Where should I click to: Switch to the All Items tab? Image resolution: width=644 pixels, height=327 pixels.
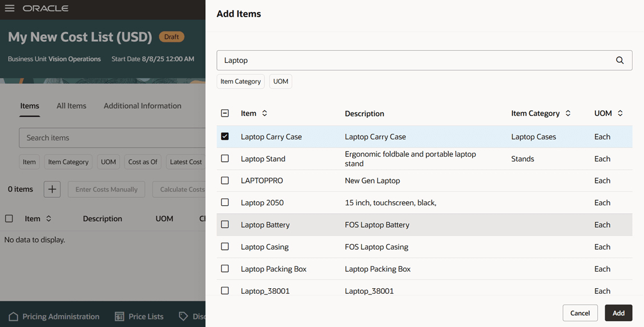[71, 106]
